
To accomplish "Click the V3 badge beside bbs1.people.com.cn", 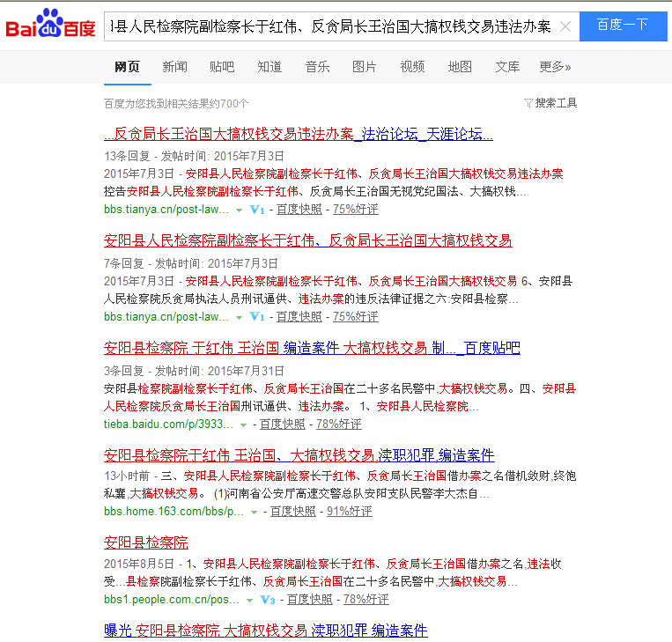I will click(x=268, y=600).
